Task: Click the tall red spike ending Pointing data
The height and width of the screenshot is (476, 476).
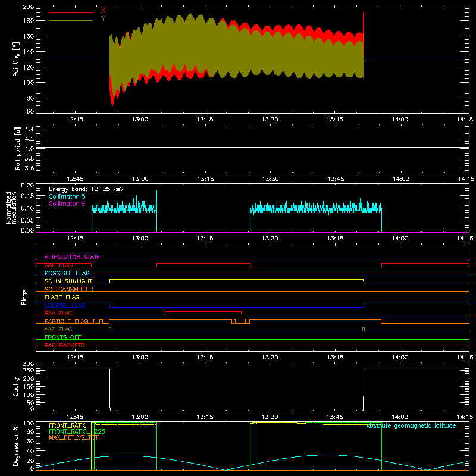Action: point(364,33)
